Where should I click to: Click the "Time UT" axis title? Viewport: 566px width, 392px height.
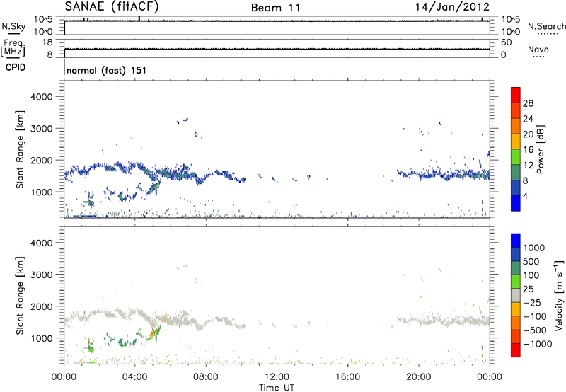(x=277, y=388)
